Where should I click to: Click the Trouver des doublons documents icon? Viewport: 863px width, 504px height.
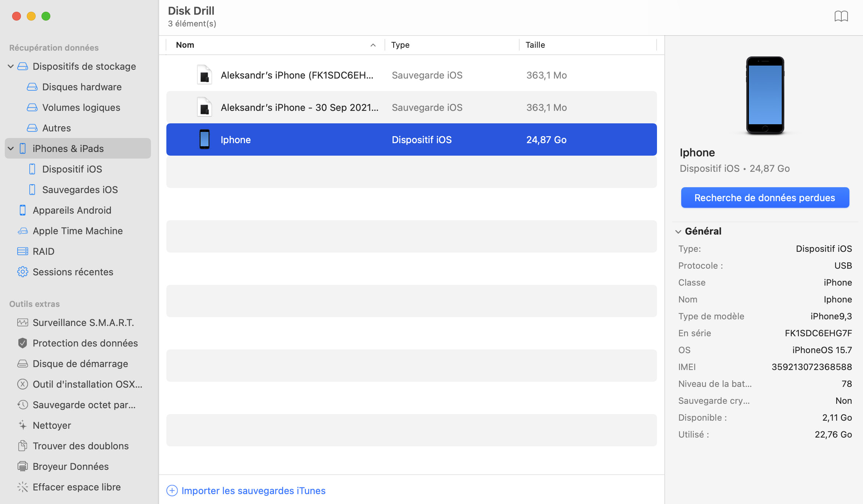(23, 446)
